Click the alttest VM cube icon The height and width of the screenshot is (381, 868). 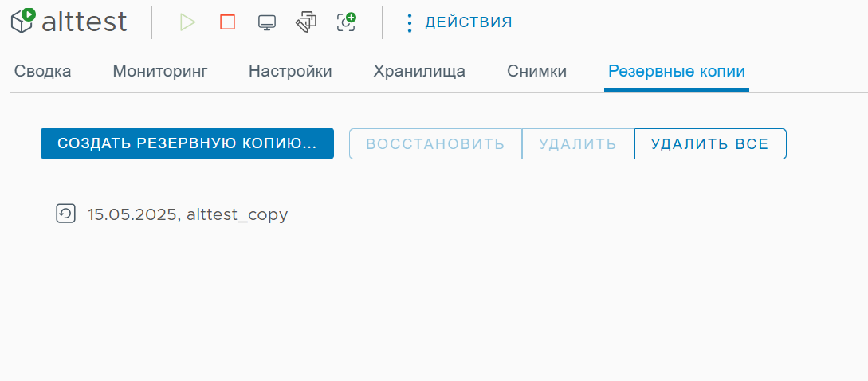24,21
